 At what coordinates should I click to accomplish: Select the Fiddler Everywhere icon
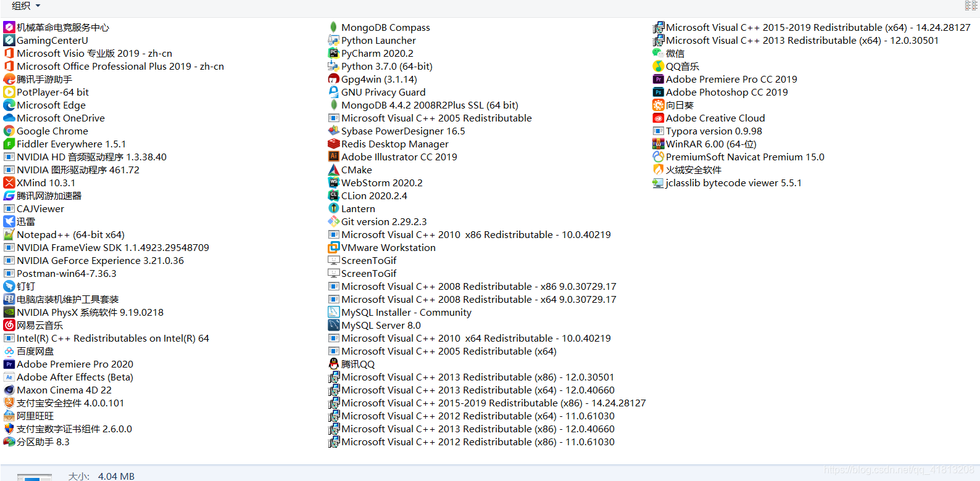pos(9,144)
